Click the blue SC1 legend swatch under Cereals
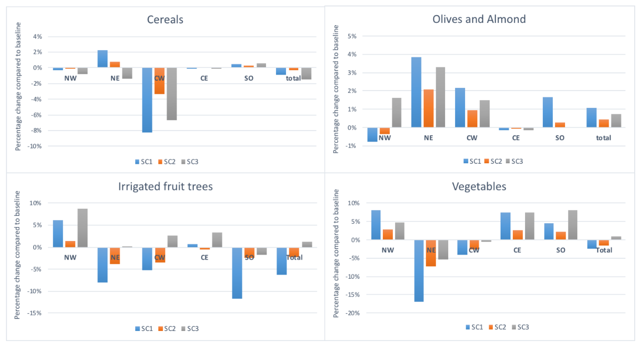 coord(137,162)
